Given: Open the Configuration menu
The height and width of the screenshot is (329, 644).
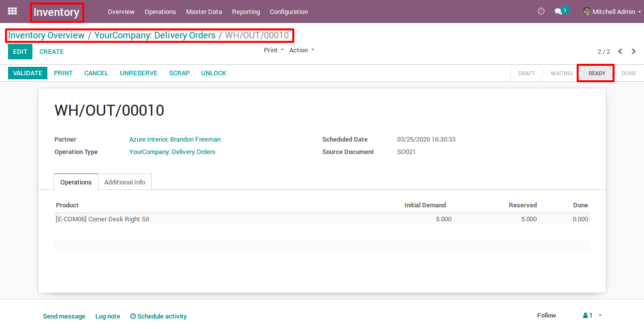Looking at the screenshot, I should pyautogui.click(x=289, y=11).
